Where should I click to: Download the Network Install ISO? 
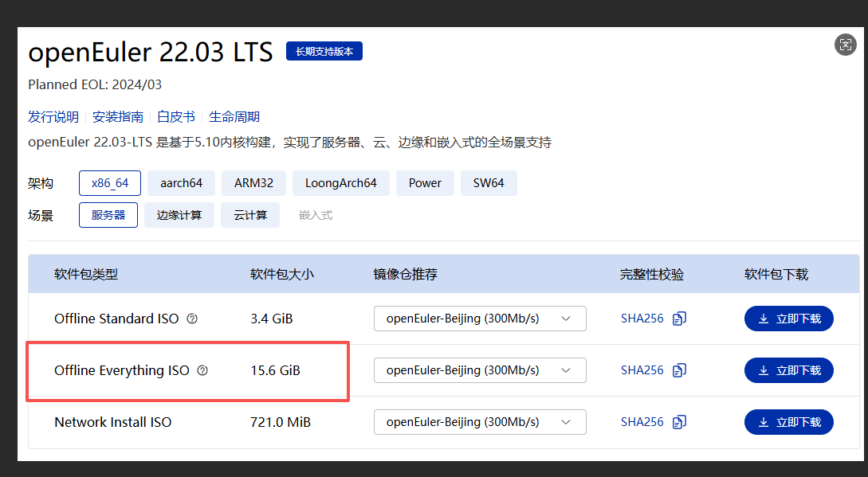789,422
